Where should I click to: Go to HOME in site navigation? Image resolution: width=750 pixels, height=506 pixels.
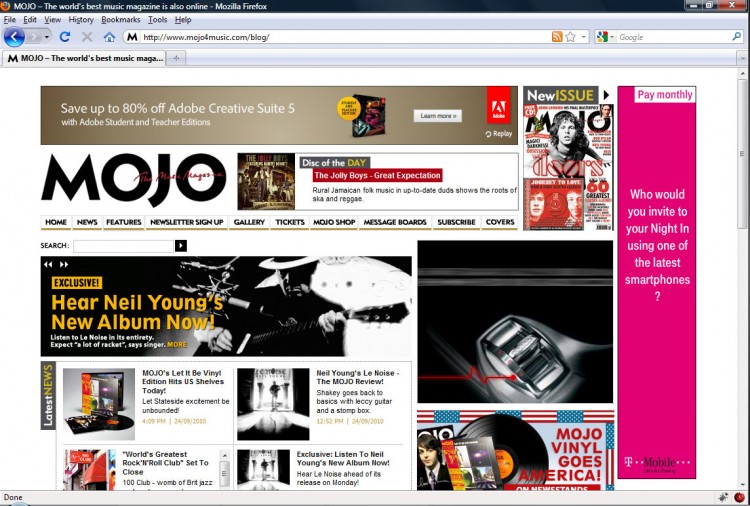[x=56, y=222]
